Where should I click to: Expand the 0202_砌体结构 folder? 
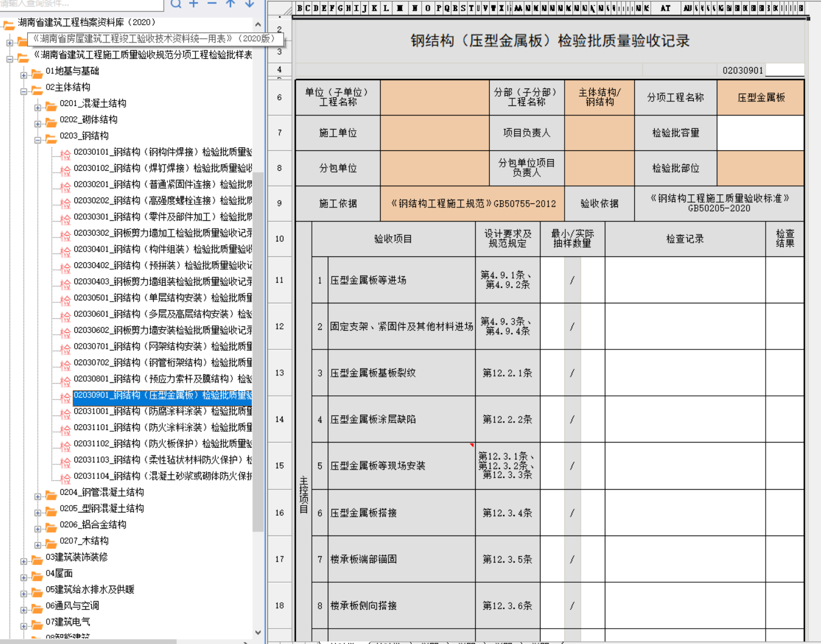(x=38, y=124)
